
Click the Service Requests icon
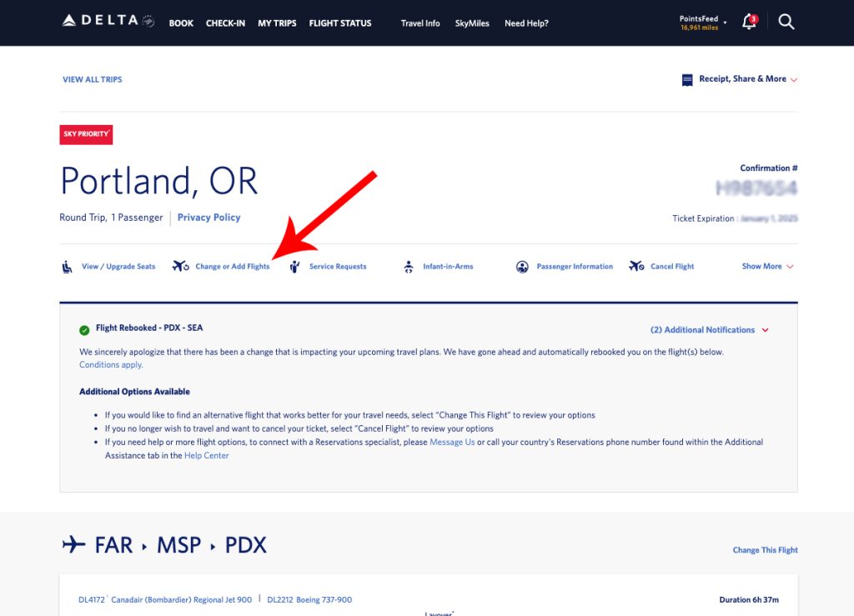(294, 267)
